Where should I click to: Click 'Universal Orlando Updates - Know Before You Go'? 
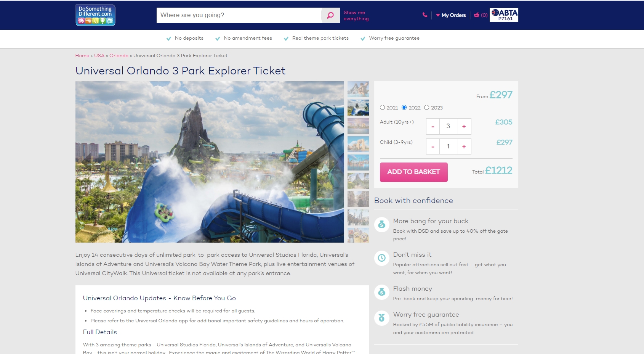coord(159,298)
